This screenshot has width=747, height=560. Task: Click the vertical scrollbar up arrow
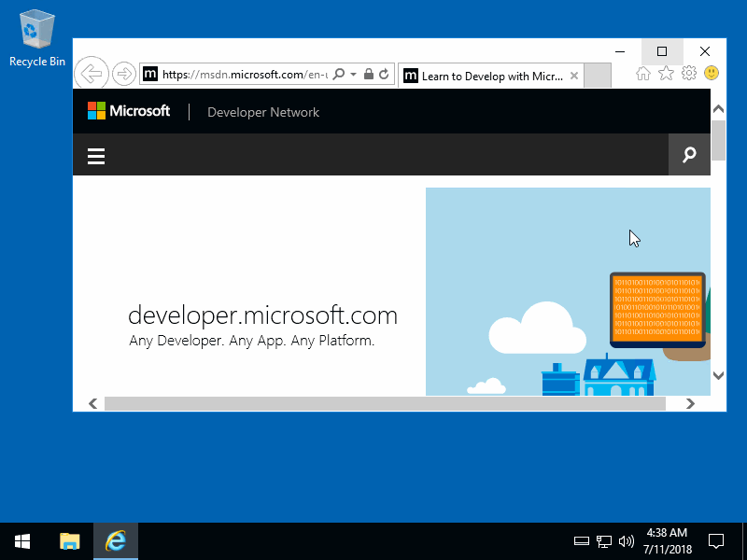[x=718, y=109]
